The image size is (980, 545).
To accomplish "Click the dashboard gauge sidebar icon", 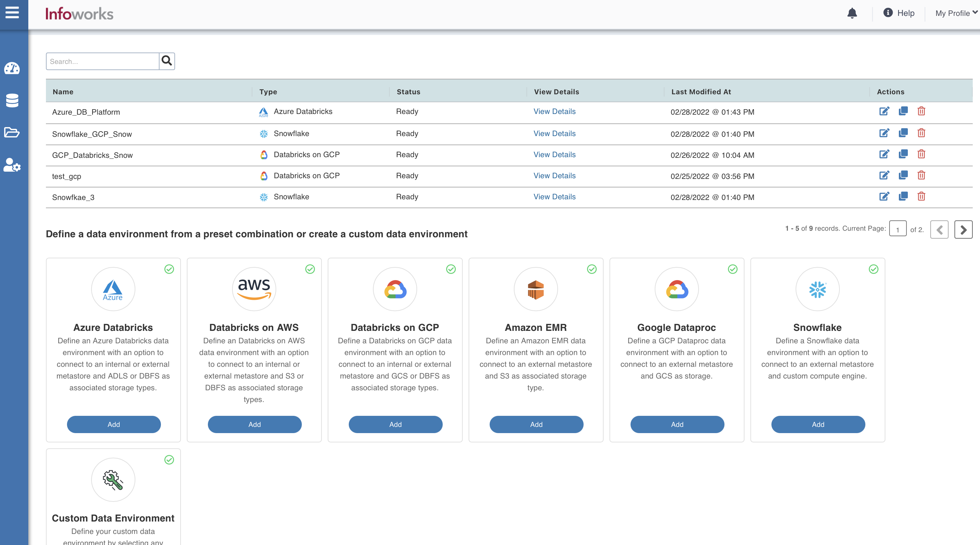I will (x=12, y=68).
